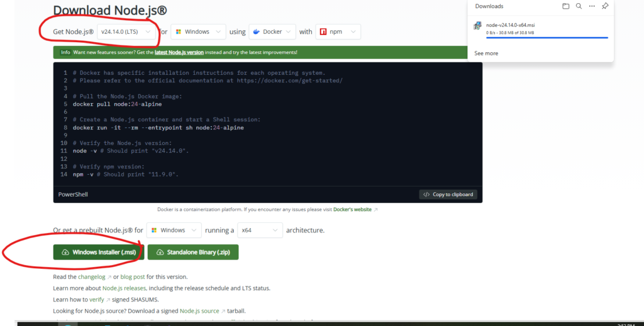
Task: Open the downloaded node-v24.14.0-x64.msi file name
Action: click(x=510, y=25)
